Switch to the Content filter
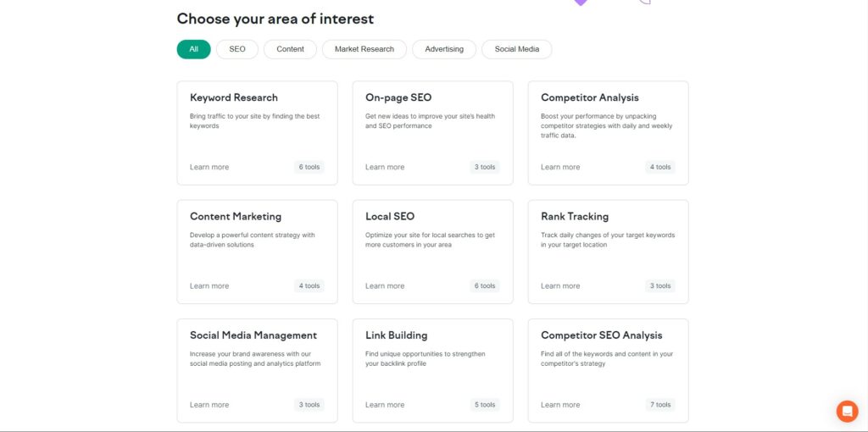Image resolution: width=868 pixels, height=432 pixels. [290, 49]
